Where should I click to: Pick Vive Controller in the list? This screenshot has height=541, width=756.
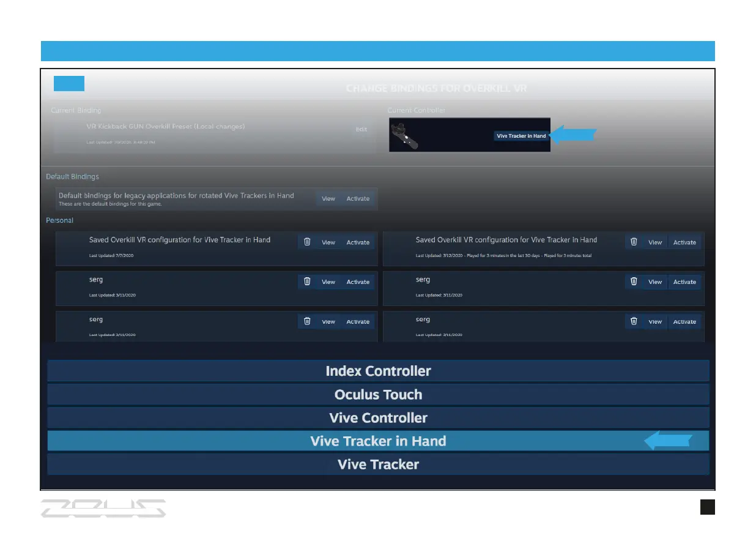coord(378,417)
